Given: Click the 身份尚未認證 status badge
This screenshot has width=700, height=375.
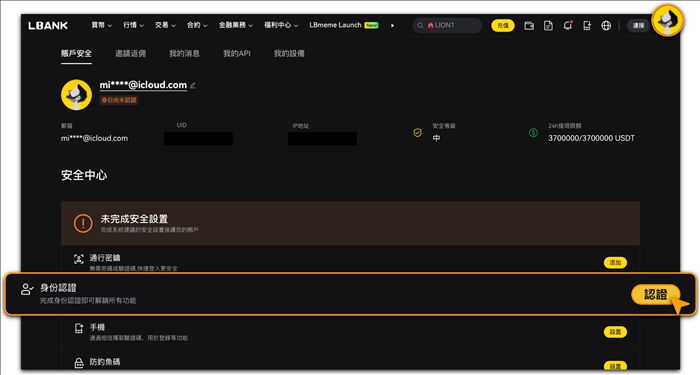Looking at the screenshot, I should click(x=119, y=100).
